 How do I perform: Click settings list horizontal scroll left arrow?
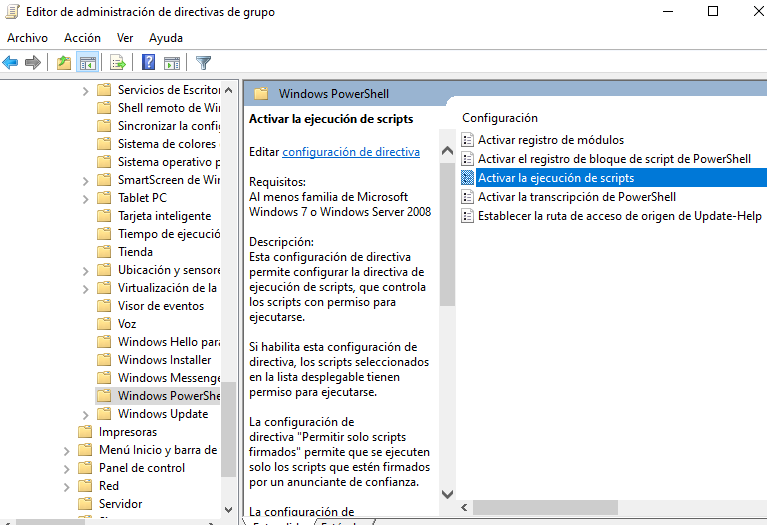click(x=464, y=507)
